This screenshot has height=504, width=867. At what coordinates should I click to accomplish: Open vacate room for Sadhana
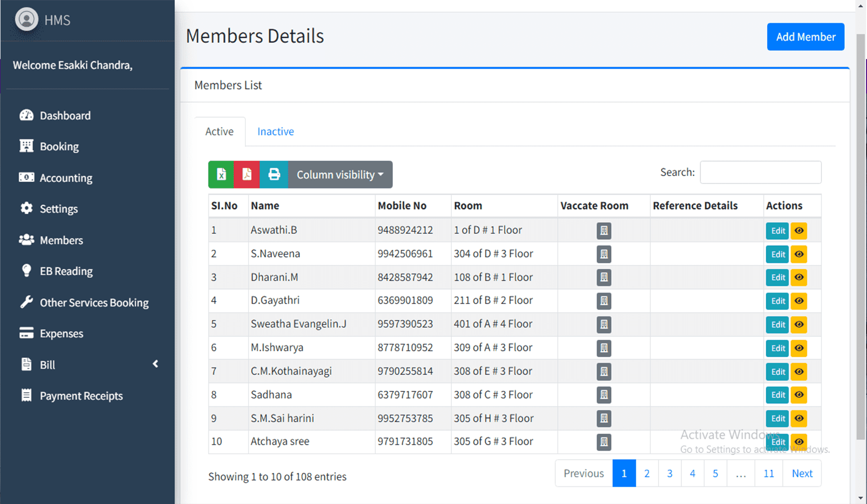pos(603,395)
